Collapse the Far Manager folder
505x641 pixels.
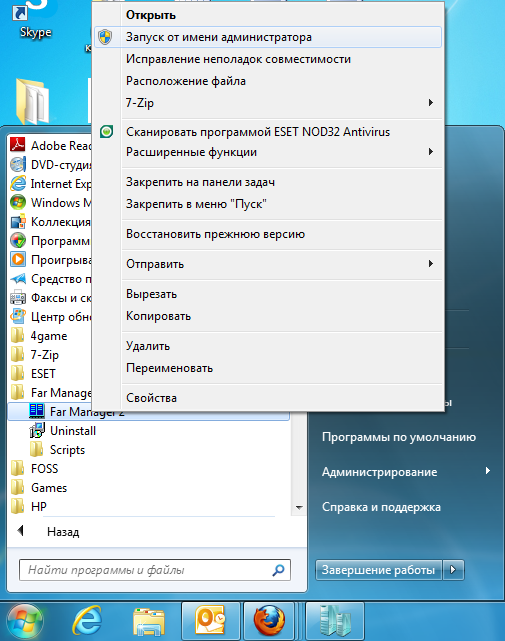pos(50,392)
